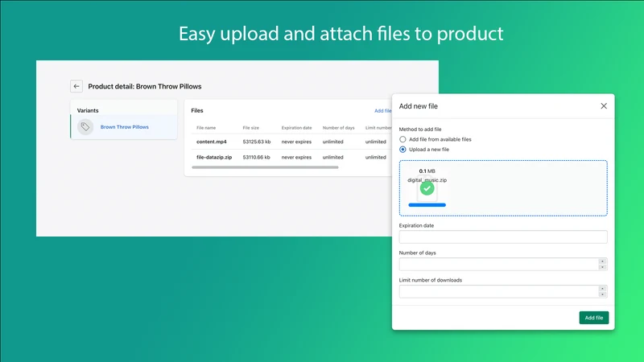Click the Add file link in Files panel
Screen dimensions: 644x362
(383, 111)
